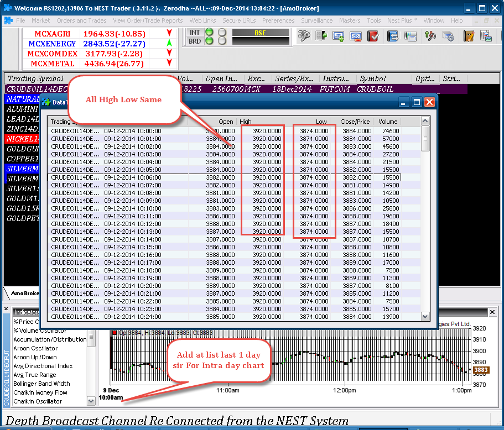Screen dimensions: 504x430
Task: Click the BRD button
Action: click(195, 41)
